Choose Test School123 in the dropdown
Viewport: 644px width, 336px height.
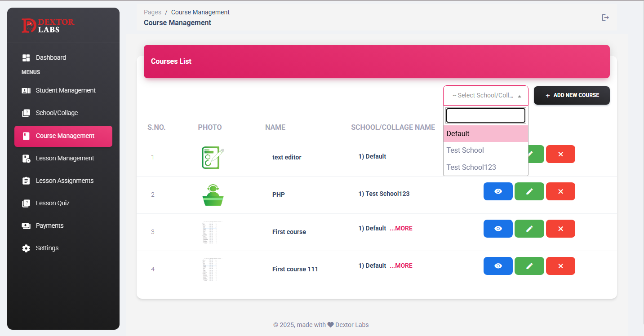coord(471,167)
